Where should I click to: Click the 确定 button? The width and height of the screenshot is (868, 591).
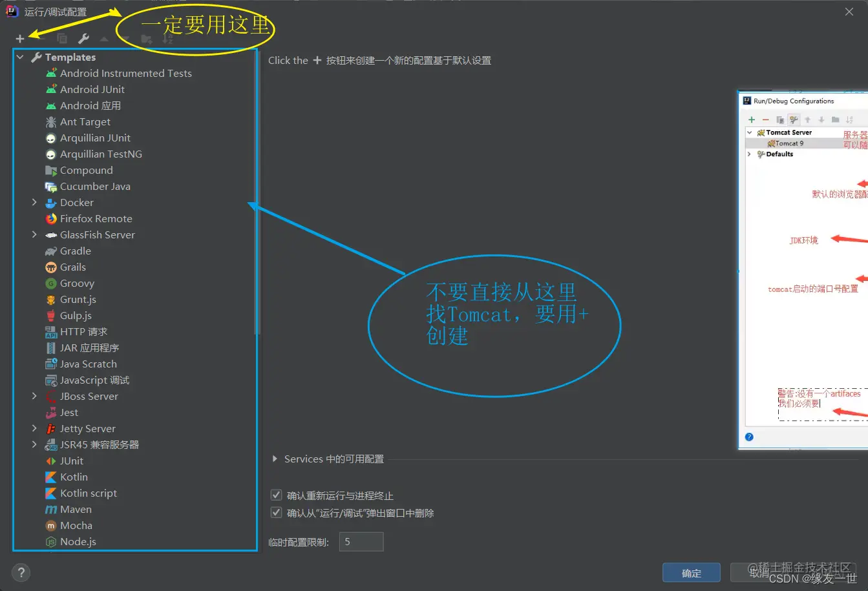pos(691,573)
